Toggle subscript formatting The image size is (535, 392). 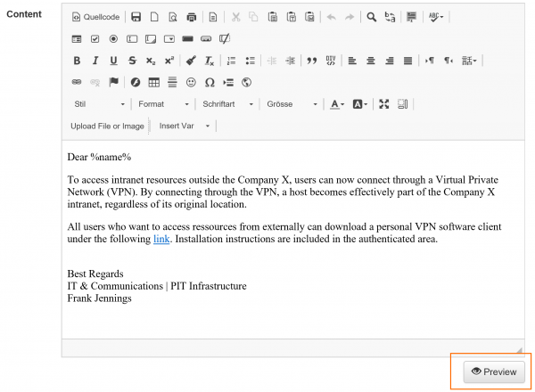151,61
